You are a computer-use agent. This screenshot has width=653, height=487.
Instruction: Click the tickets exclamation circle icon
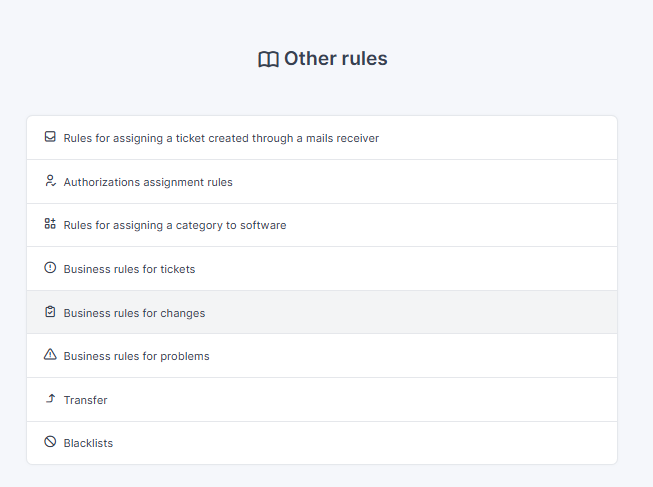coord(50,268)
